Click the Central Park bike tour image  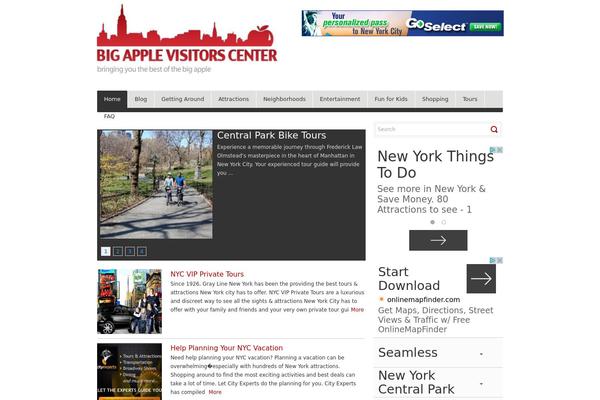tap(155, 184)
